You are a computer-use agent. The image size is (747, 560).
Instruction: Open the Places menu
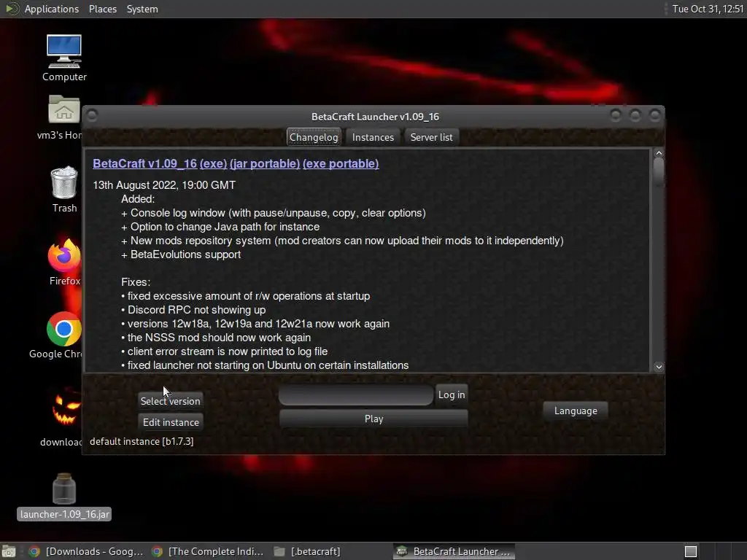(x=102, y=9)
